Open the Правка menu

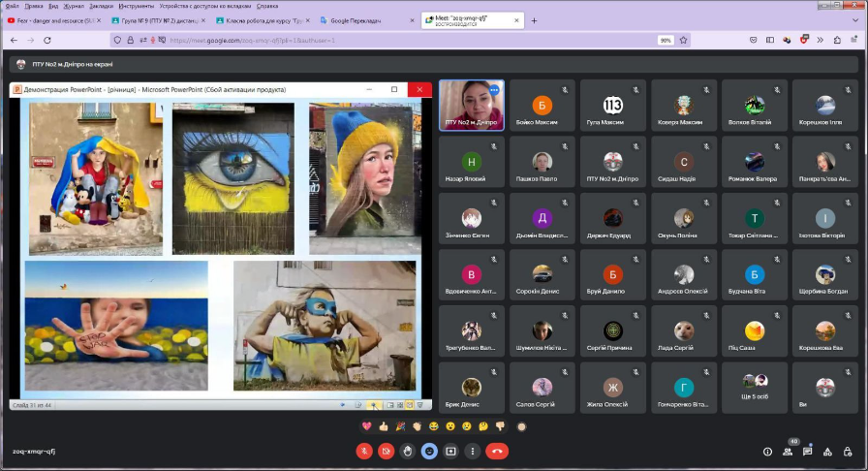(34, 6)
